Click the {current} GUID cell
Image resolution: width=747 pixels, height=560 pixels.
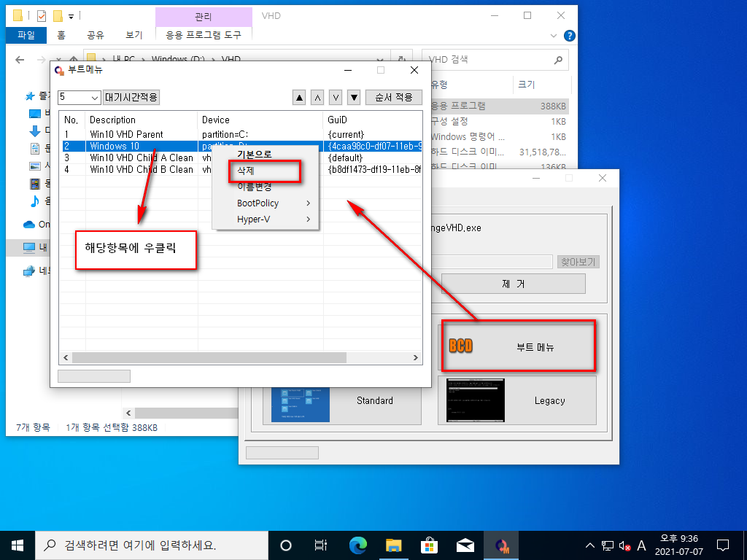tap(346, 134)
